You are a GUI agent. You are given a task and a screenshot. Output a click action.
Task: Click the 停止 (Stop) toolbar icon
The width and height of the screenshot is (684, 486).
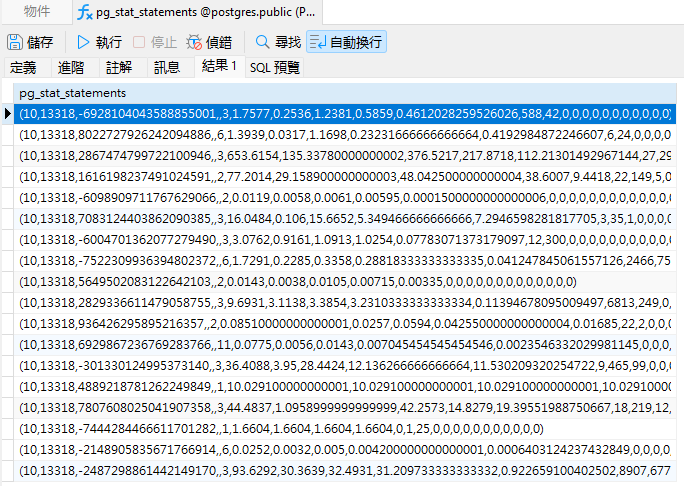[x=153, y=42]
